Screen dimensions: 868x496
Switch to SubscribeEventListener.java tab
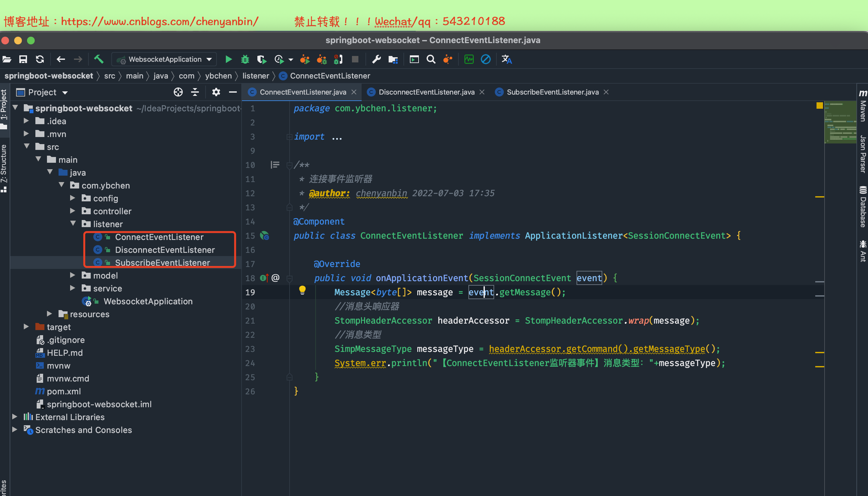point(552,92)
